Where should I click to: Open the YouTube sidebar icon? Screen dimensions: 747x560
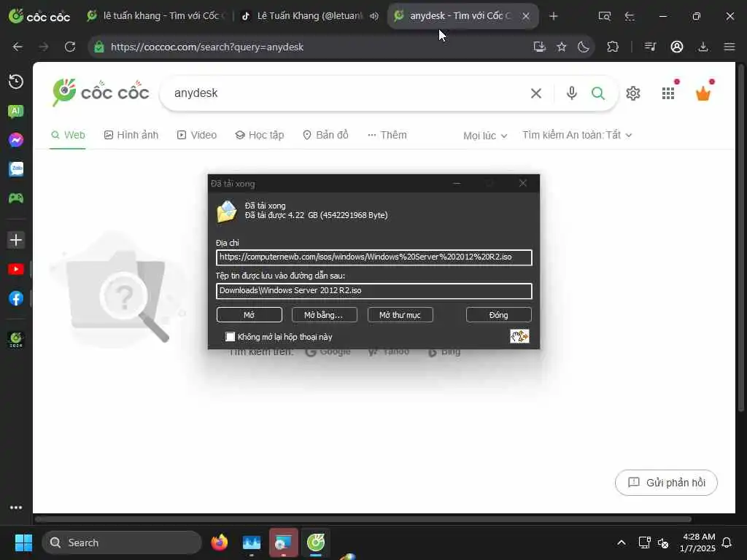[x=16, y=269]
